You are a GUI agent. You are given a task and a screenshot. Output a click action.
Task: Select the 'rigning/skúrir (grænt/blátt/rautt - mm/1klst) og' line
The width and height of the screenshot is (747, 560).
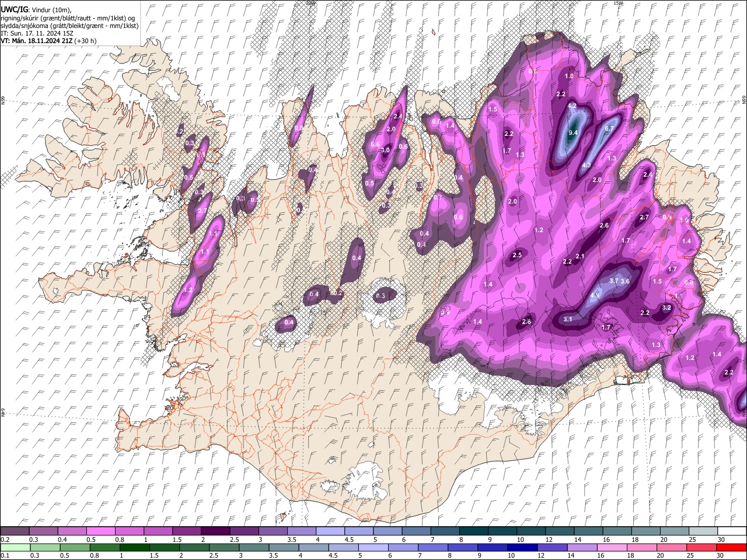pos(68,18)
